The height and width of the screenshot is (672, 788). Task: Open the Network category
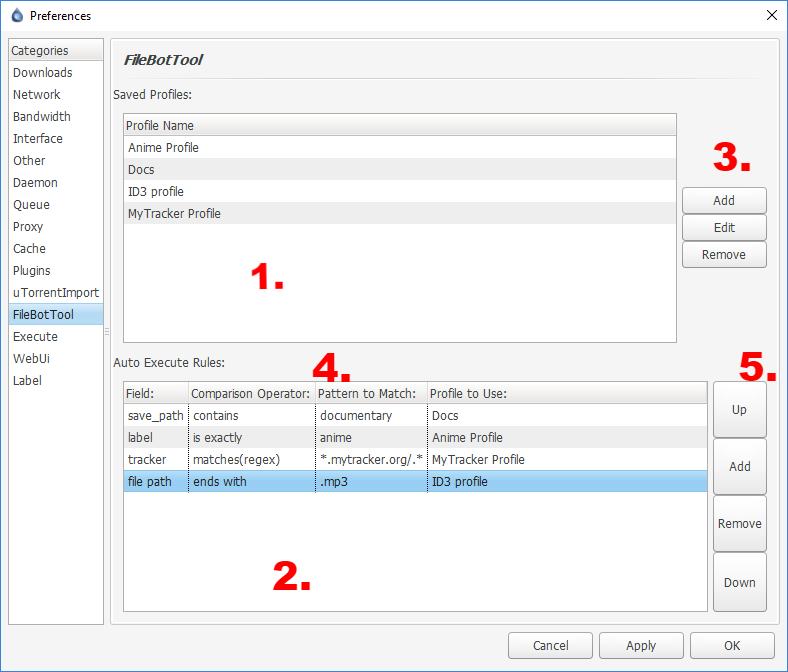pyautogui.click(x=56, y=94)
